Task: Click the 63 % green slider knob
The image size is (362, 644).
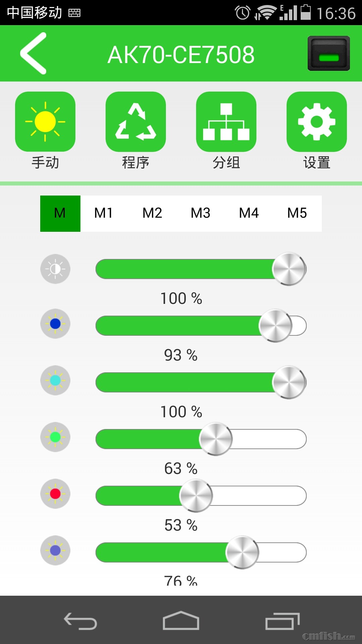Action: tap(216, 439)
